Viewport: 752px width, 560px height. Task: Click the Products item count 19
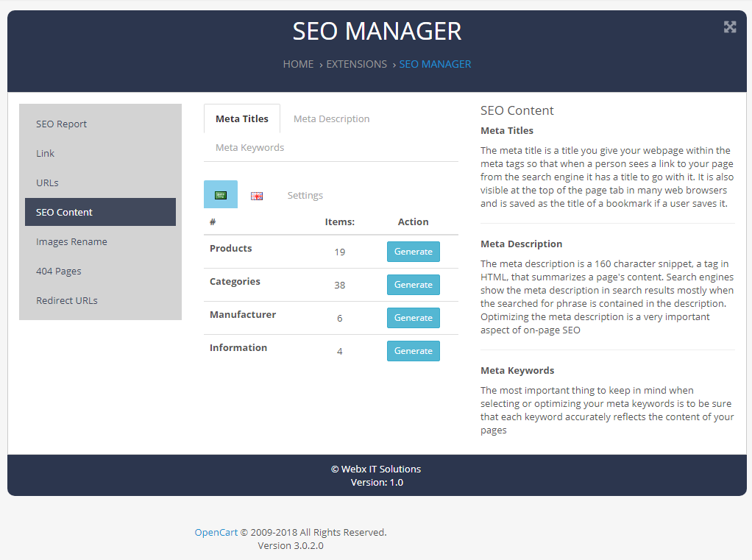point(339,252)
